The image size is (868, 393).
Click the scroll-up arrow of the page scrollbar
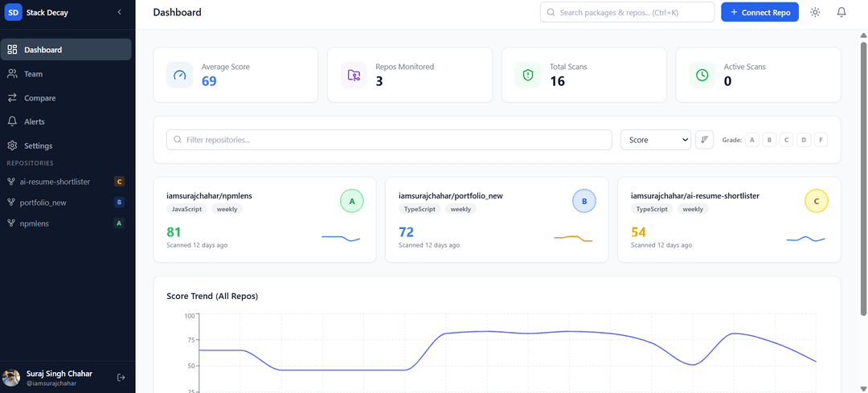click(863, 35)
